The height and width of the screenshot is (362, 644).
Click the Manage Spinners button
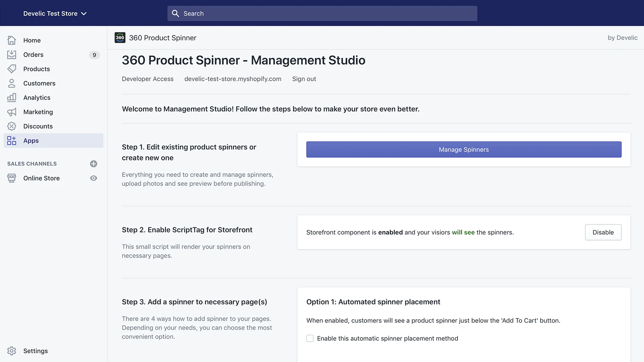click(464, 149)
